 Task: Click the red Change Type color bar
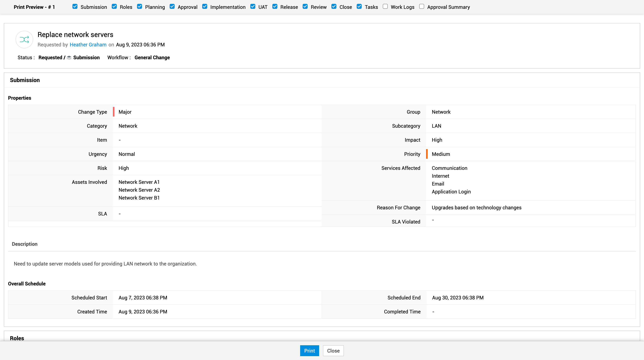tap(114, 112)
